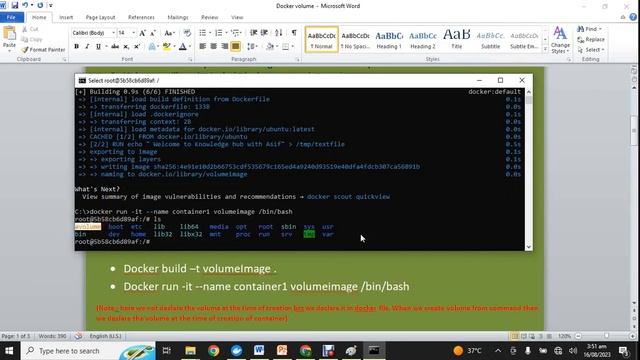Click Save icon in Quick Access Toolbar

pyautogui.click(x=15, y=5)
